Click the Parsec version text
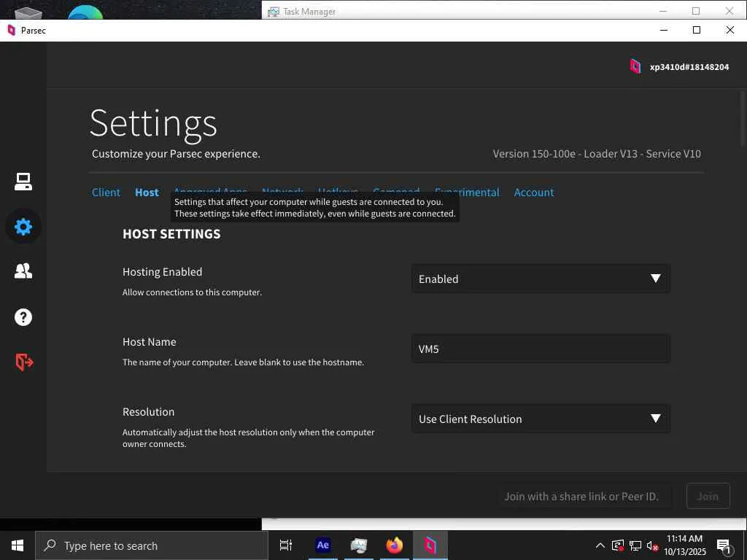The image size is (747, 560). [x=597, y=154]
